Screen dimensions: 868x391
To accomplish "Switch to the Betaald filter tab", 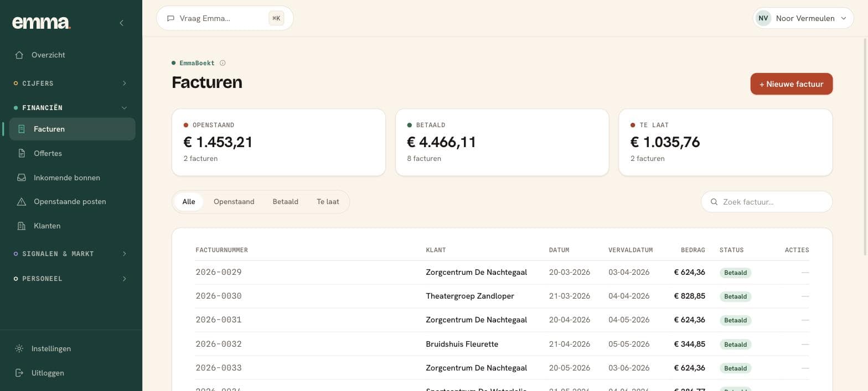I will tap(286, 201).
